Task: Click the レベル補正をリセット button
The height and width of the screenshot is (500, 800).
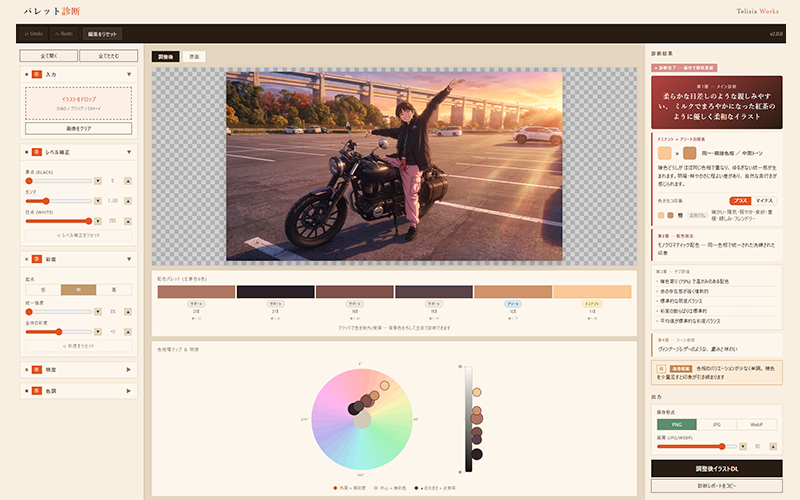Action: coord(79,235)
